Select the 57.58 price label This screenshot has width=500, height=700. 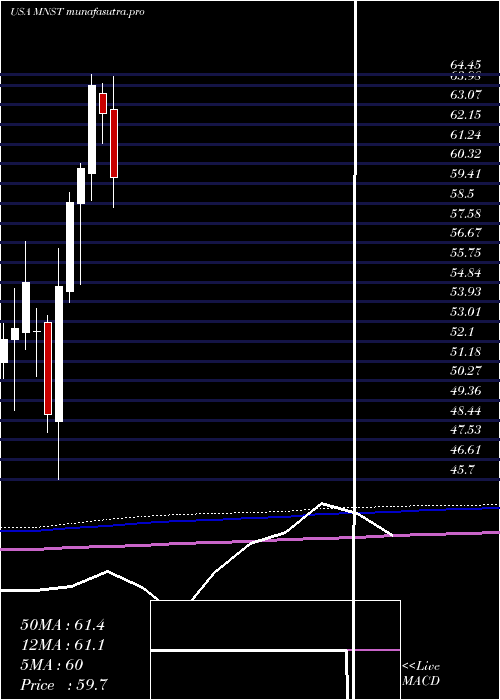pyautogui.click(x=466, y=213)
